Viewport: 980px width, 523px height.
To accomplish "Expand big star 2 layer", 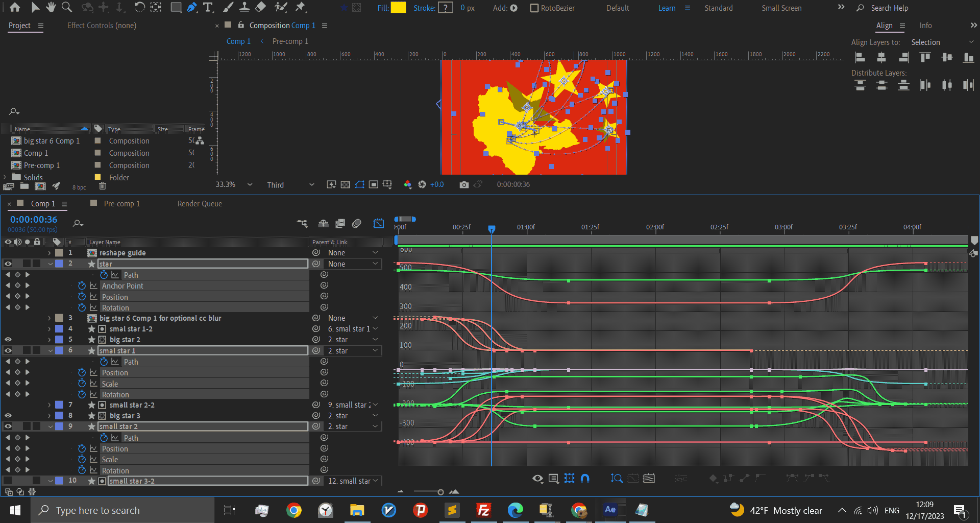I will click(x=50, y=340).
